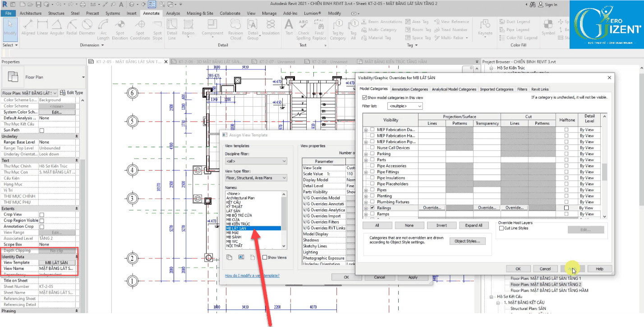
Task: Expand the Pipe Fittings category node
Action: tap(366, 172)
